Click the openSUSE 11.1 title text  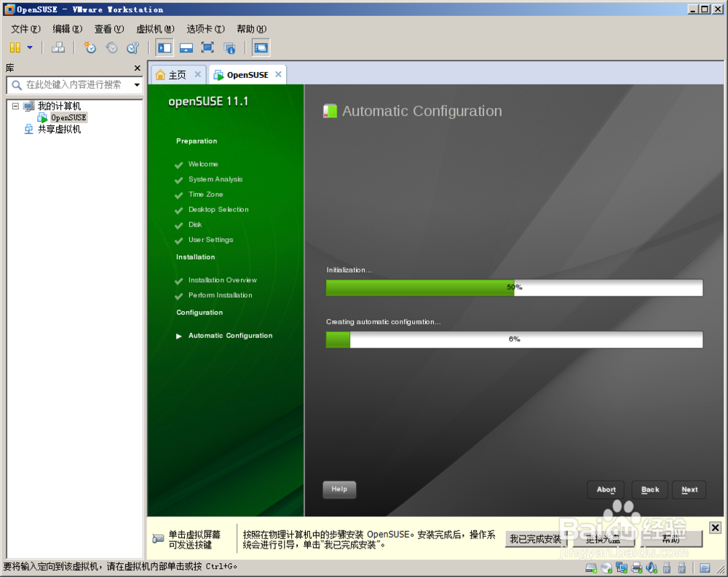pyautogui.click(x=208, y=101)
